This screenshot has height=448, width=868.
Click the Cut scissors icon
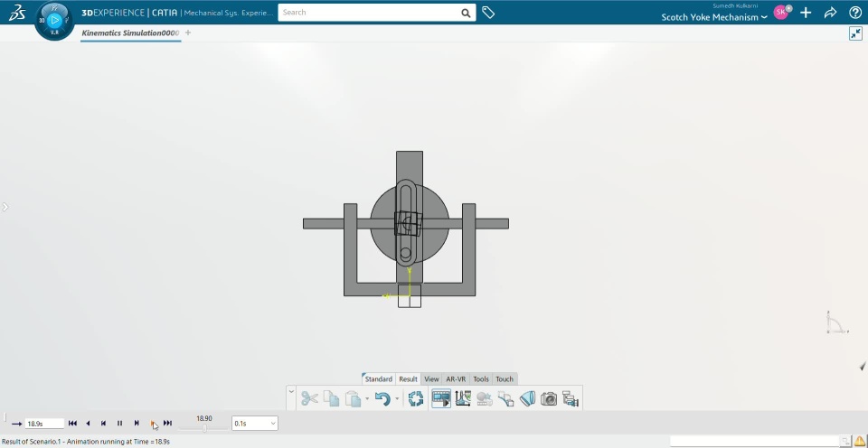[x=309, y=398]
